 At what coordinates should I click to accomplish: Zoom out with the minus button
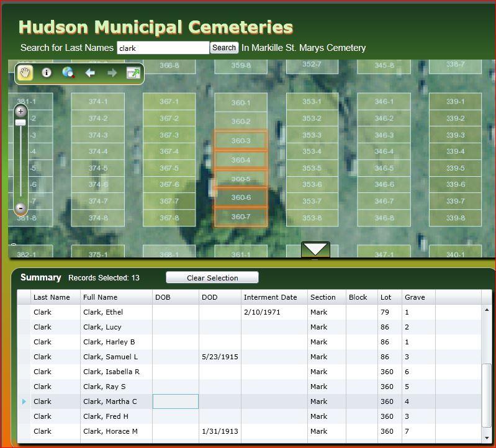[20, 208]
